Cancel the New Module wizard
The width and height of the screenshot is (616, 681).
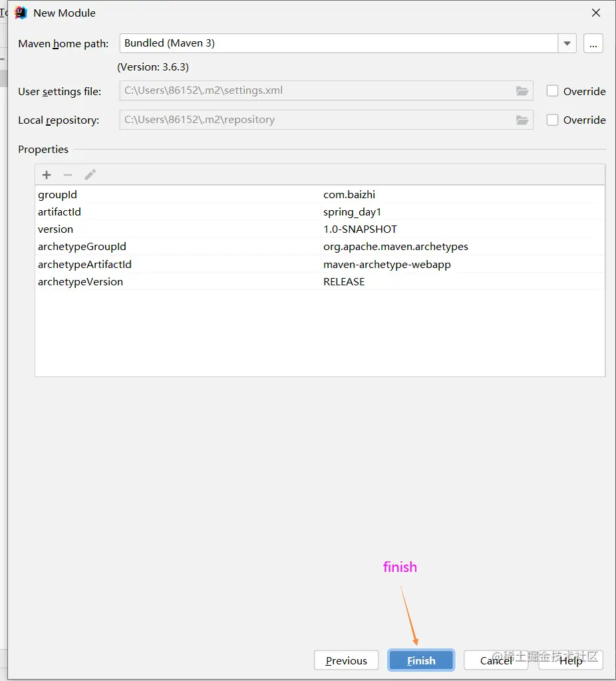(496, 660)
